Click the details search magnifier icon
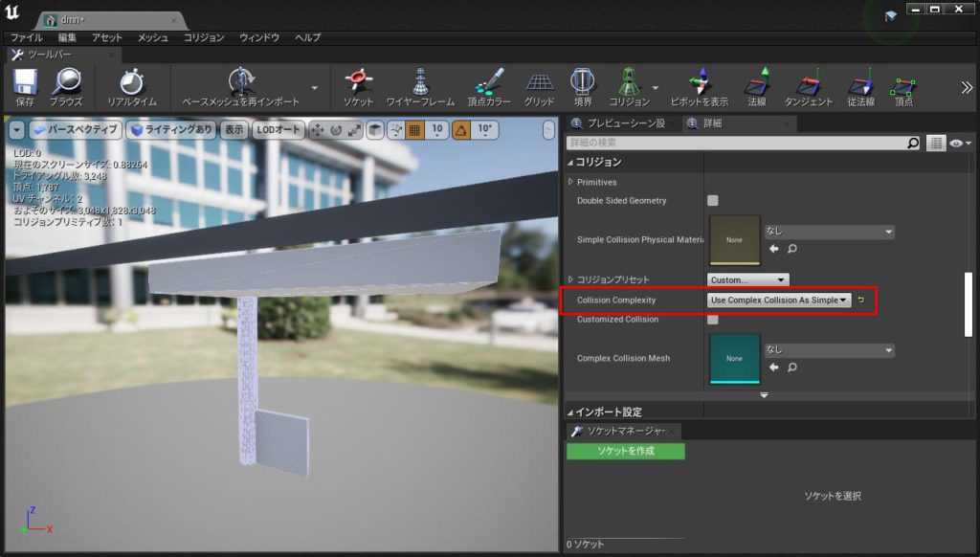 pyautogui.click(x=913, y=144)
